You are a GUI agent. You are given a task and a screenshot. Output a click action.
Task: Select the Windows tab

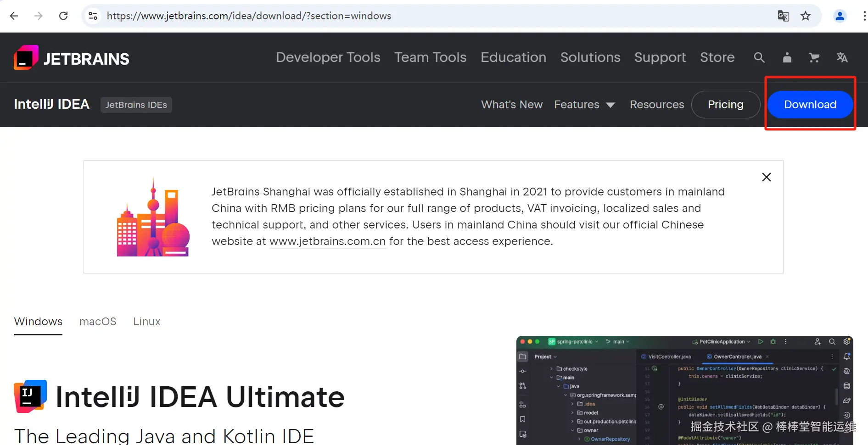coord(38,322)
